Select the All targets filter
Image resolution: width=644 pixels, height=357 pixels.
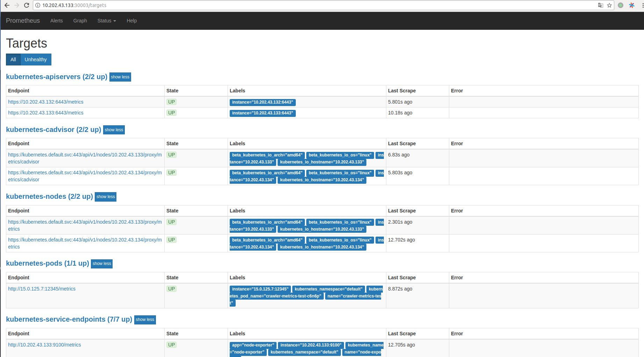point(13,59)
